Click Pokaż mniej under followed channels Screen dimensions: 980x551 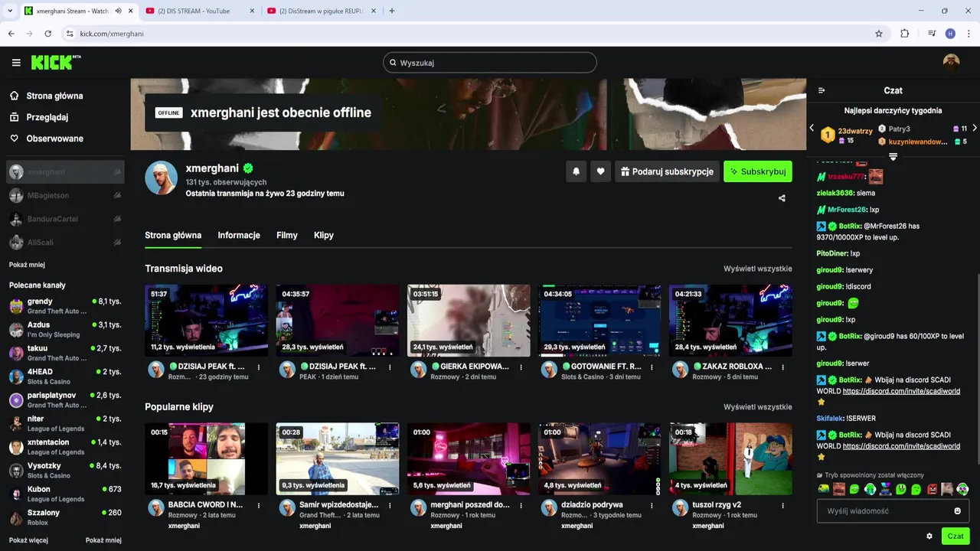(x=27, y=265)
